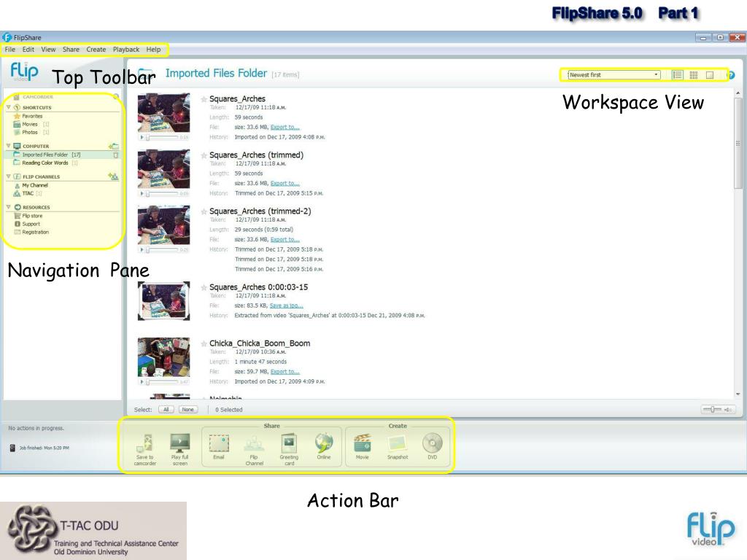Switch workspace to list view

point(677,75)
